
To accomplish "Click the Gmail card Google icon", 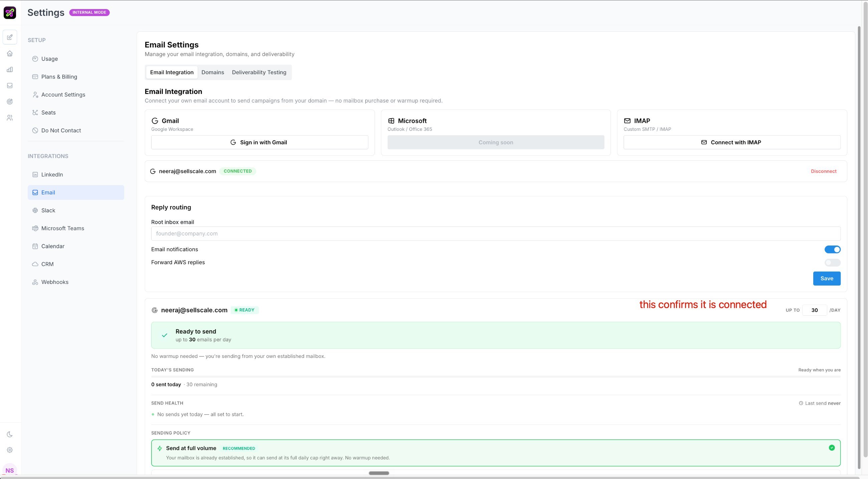I will tap(155, 121).
